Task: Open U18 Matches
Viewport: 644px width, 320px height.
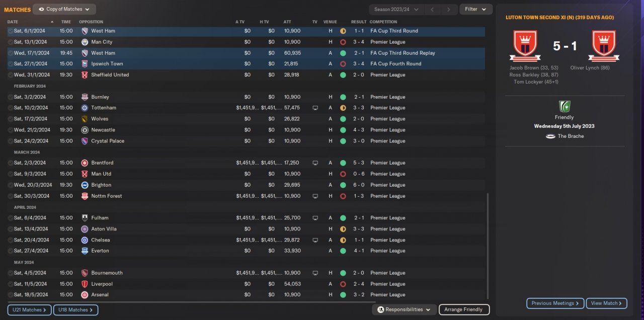Action: click(x=76, y=310)
